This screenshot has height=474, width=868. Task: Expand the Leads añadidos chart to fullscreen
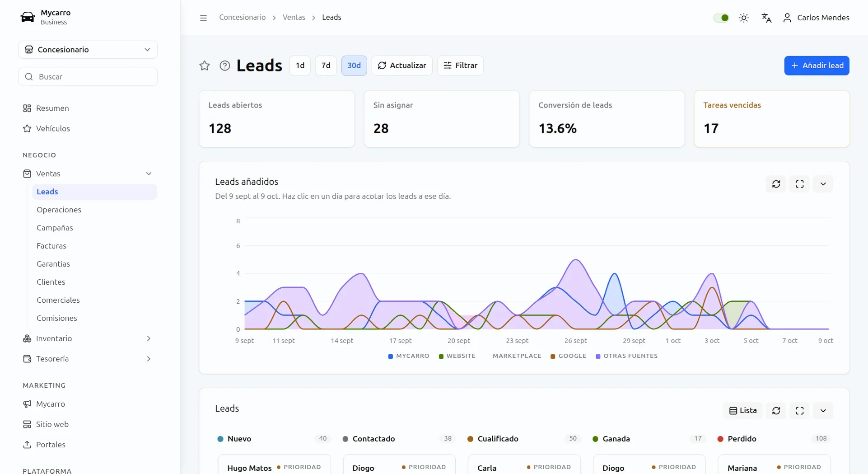800,184
